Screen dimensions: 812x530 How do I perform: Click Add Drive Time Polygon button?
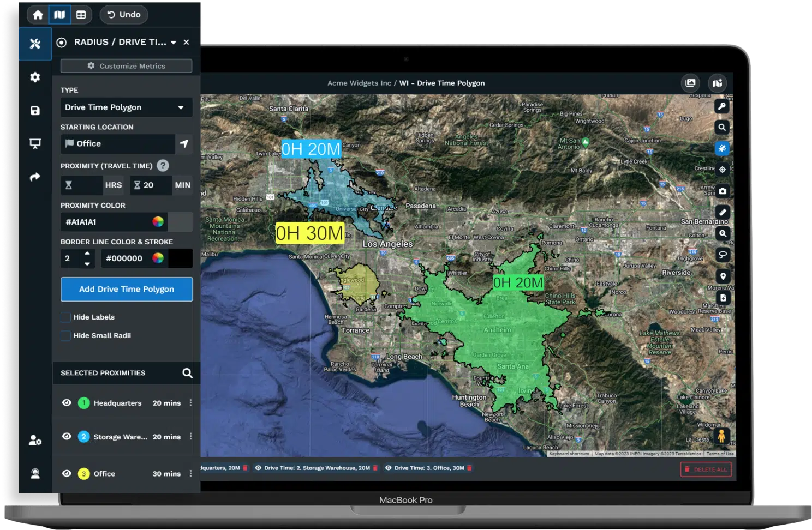pos(127,289)
